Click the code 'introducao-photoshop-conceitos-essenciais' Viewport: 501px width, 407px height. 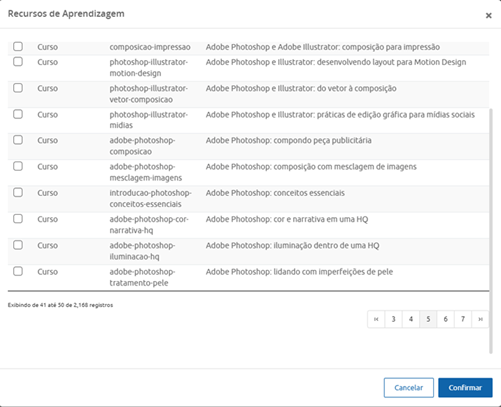click(150, 198)
